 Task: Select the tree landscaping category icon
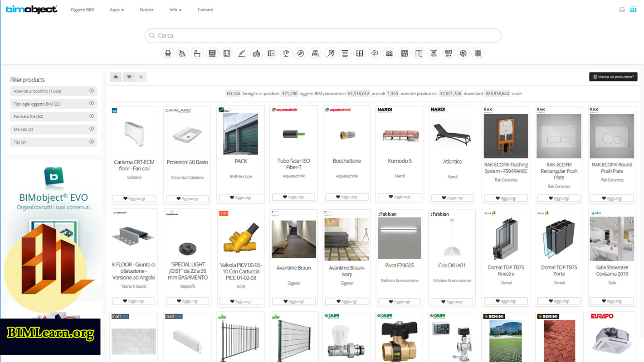coord(375,53)
